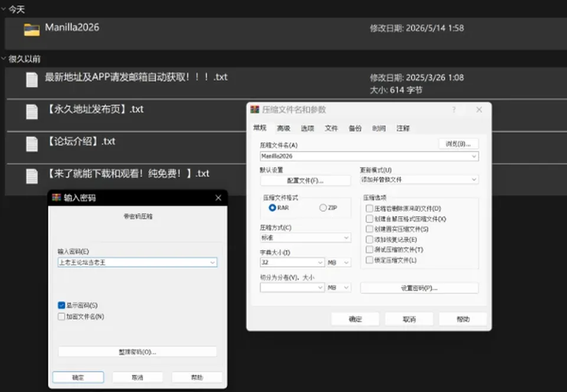Click the question mark help icon in 压缩文件名和参数 title bar
The height and width of the screenshot is (392, 567).
454,109
